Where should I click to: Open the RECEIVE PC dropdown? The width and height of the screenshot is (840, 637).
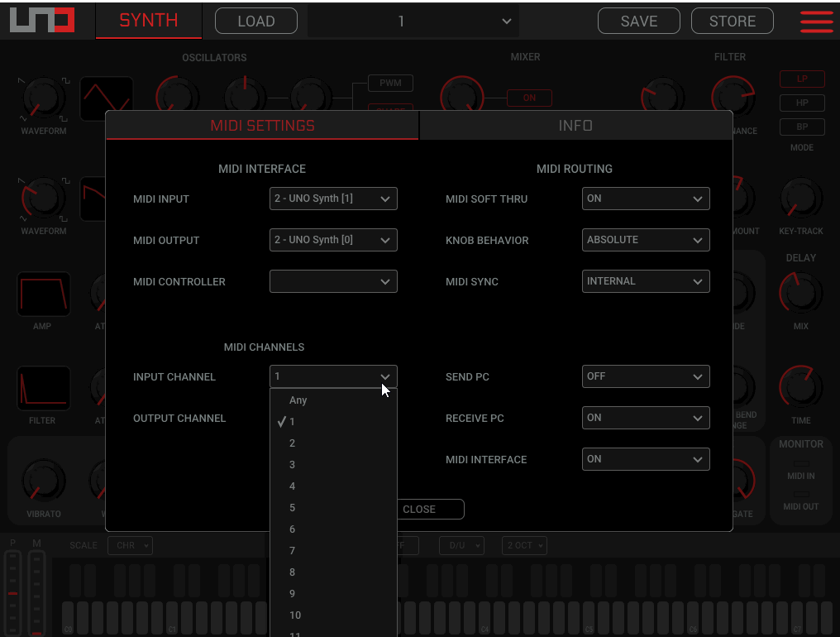pos(646,418)
